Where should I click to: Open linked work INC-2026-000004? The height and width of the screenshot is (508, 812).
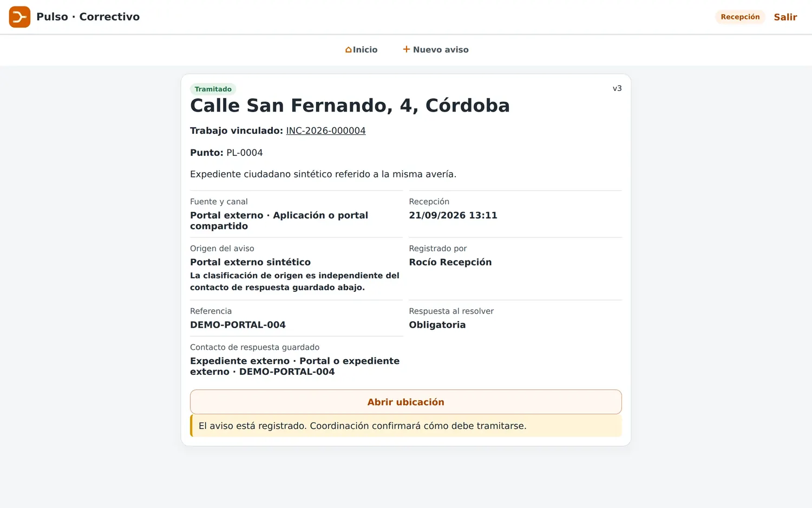tap(326, 131)
